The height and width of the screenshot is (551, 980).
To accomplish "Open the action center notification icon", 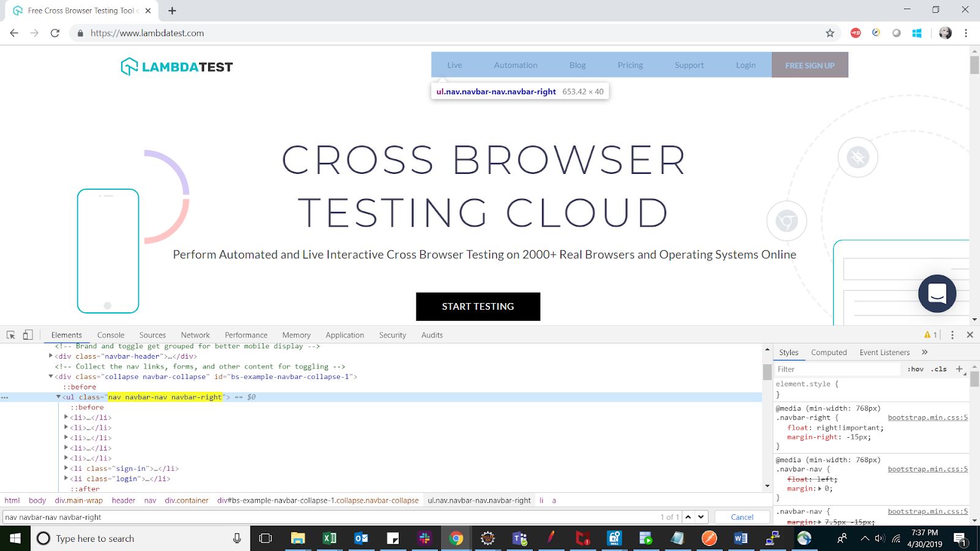I will point(960,539).
